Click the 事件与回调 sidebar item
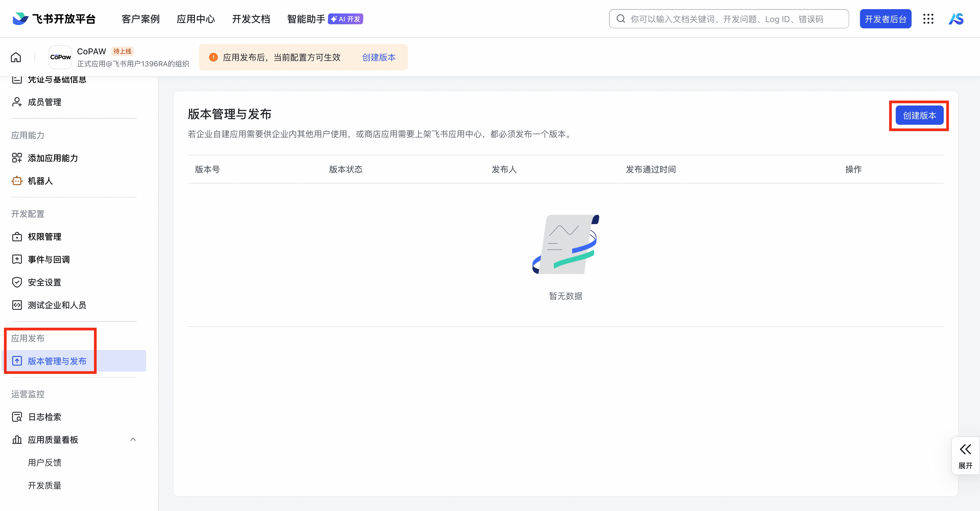The image size is (980, 511). click(x=48, y=259)
